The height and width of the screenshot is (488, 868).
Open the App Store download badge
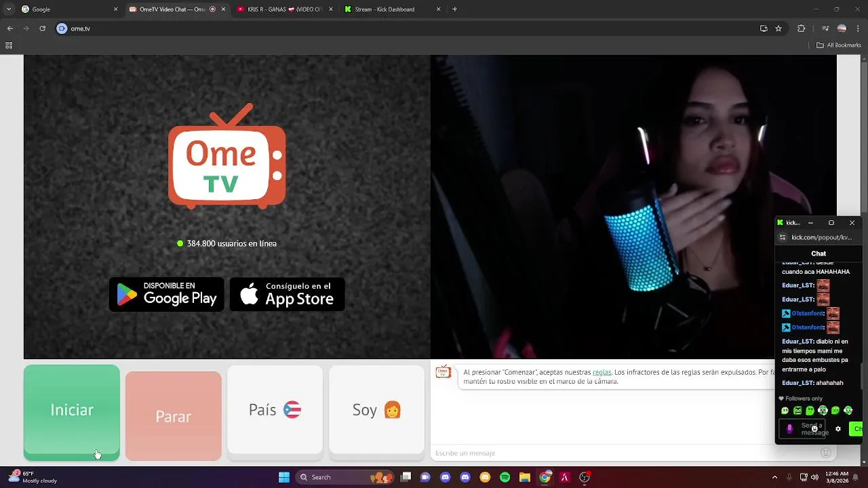[288, 294]
